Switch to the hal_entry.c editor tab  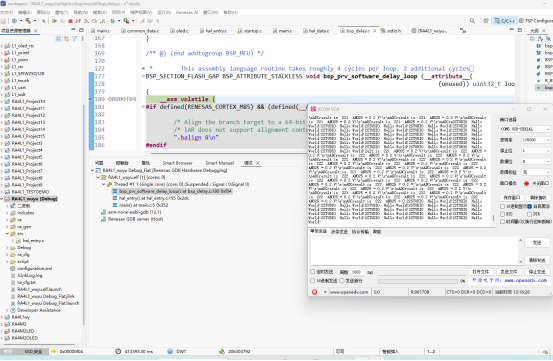pyautogui.click(x=213, y=31)
